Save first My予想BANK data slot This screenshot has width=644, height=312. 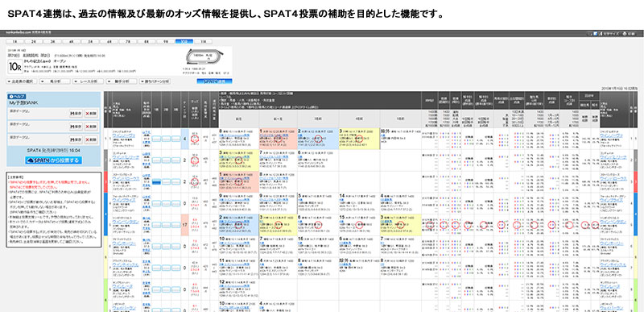76,114
